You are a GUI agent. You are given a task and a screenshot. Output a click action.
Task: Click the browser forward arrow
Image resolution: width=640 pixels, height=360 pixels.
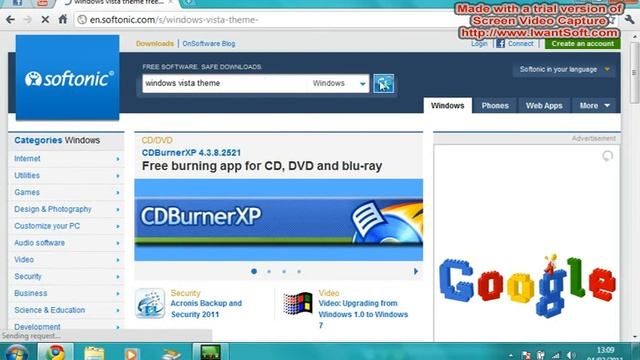(28, 20)
